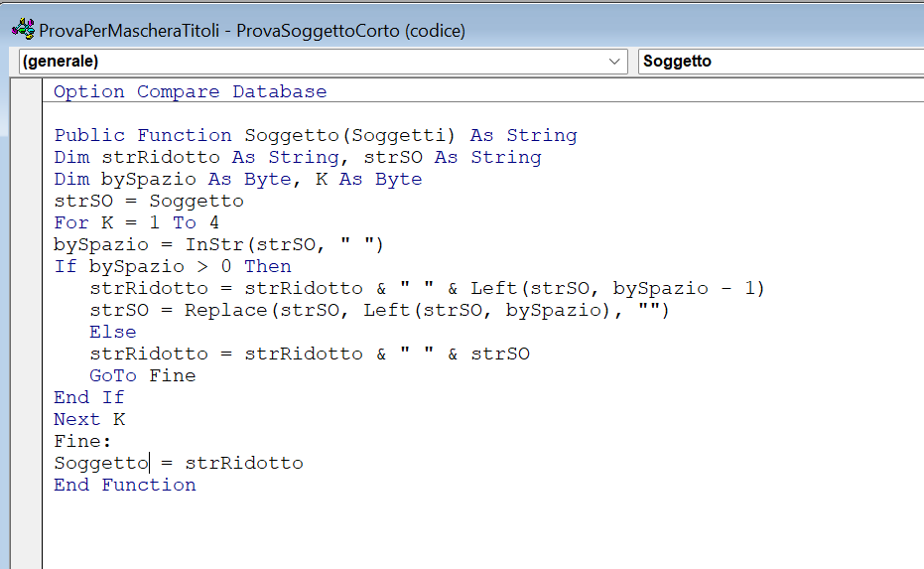Click the Fine: label line
Viewport: 924px width, 569px height.
point(82,441)
